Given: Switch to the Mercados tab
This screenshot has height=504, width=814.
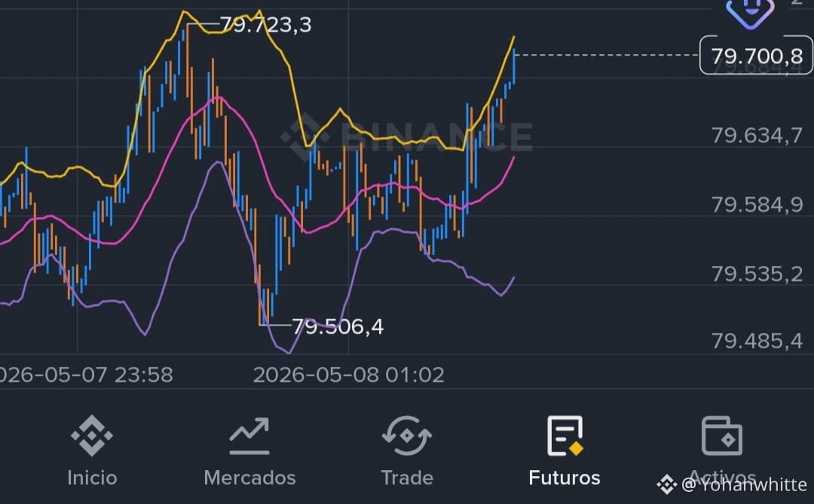Looking at the screenshot, I should pos(249,451).
